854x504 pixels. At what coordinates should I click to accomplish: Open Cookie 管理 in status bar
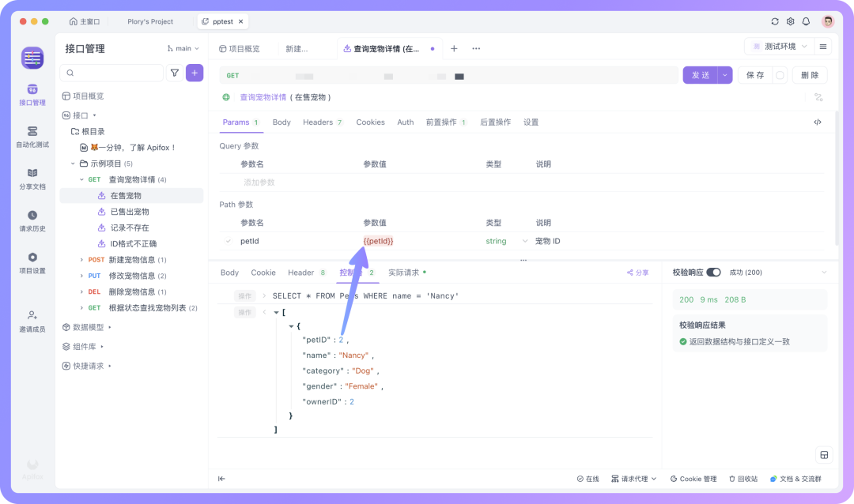(x=693, y=479)
